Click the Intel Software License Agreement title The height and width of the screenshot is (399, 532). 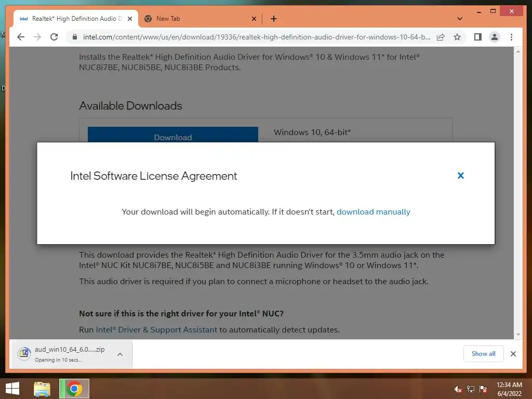(153, 176)
